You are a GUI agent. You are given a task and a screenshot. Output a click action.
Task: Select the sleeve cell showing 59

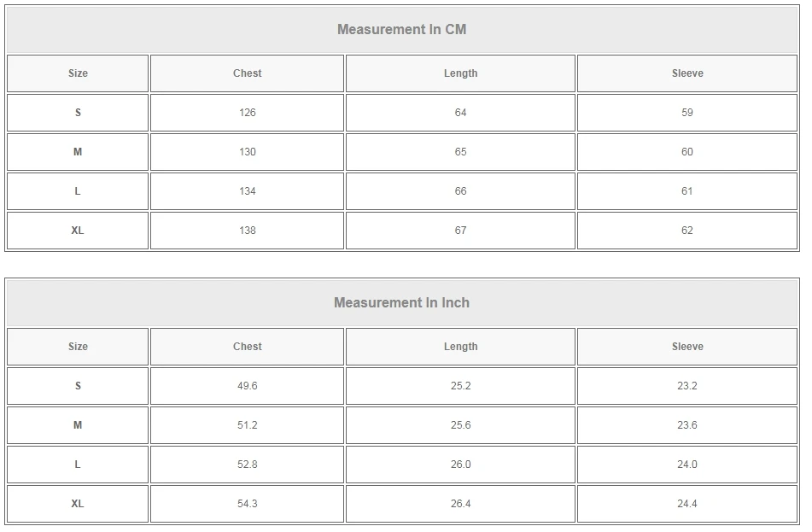pyautogui.click(x=686, y=113)
